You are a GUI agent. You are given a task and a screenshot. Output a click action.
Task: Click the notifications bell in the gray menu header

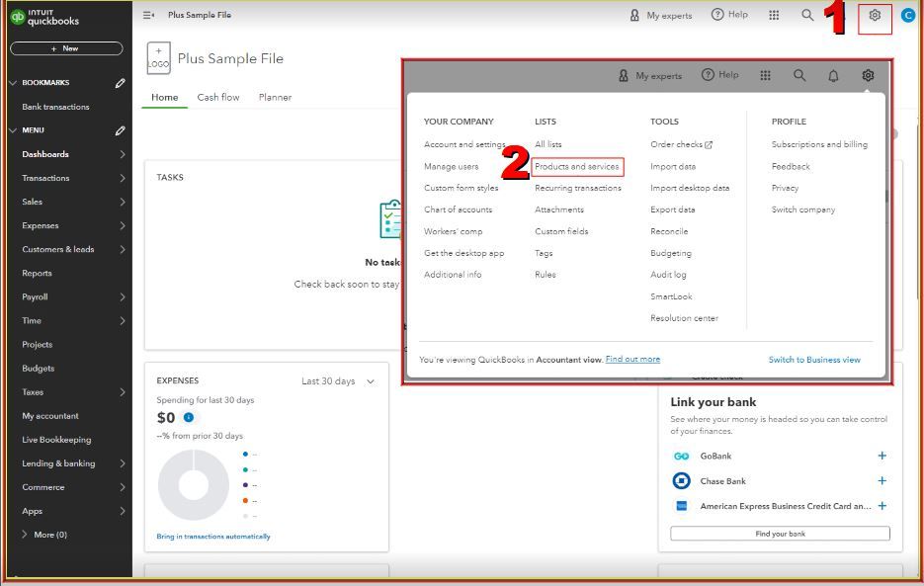(x=833, y=75)
